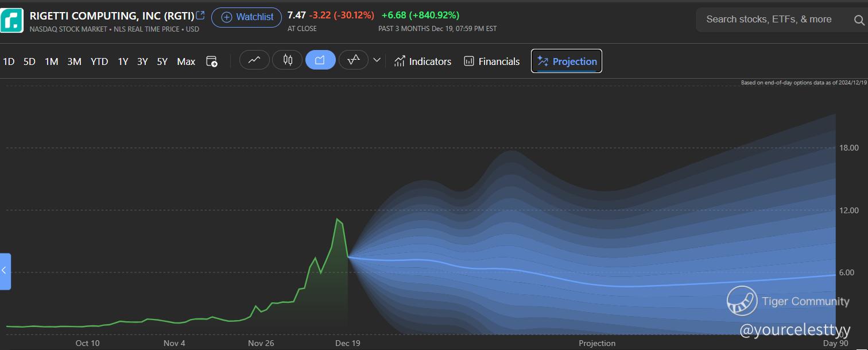Image resolution: width=868 pixels, height=350 pixels.
Task: Switch to candlestick chart type
Action: click(x=288, y=60)
